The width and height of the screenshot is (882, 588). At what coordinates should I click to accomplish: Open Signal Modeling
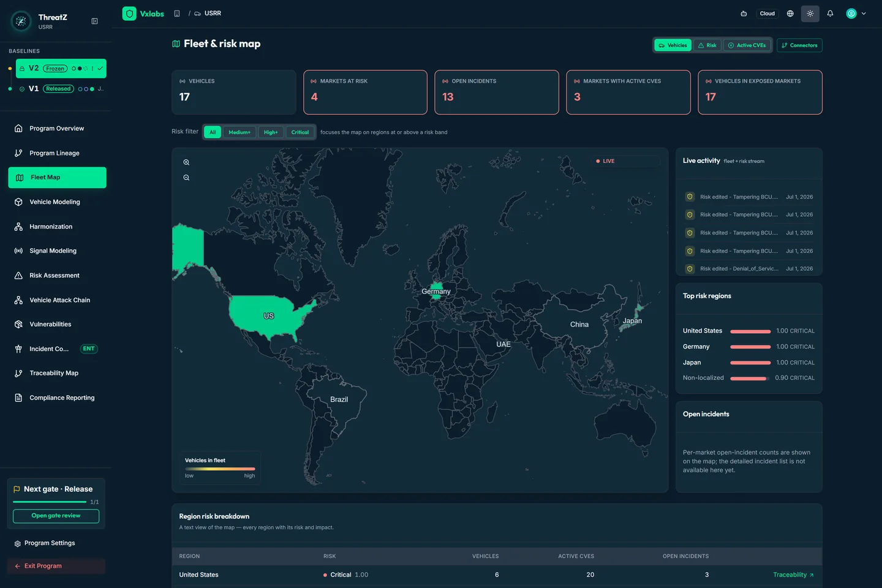click(x=57, y=251)
